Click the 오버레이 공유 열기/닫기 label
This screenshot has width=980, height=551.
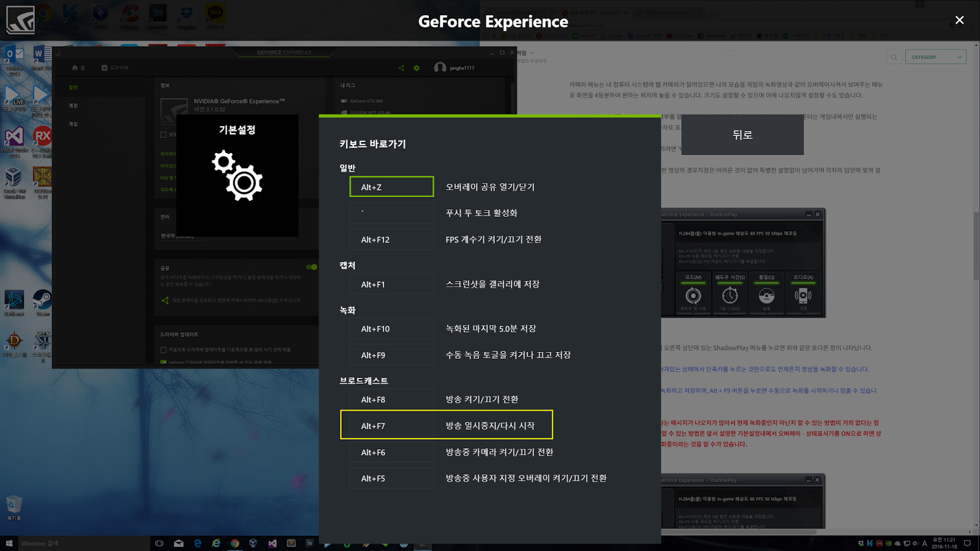coord(490,187)
